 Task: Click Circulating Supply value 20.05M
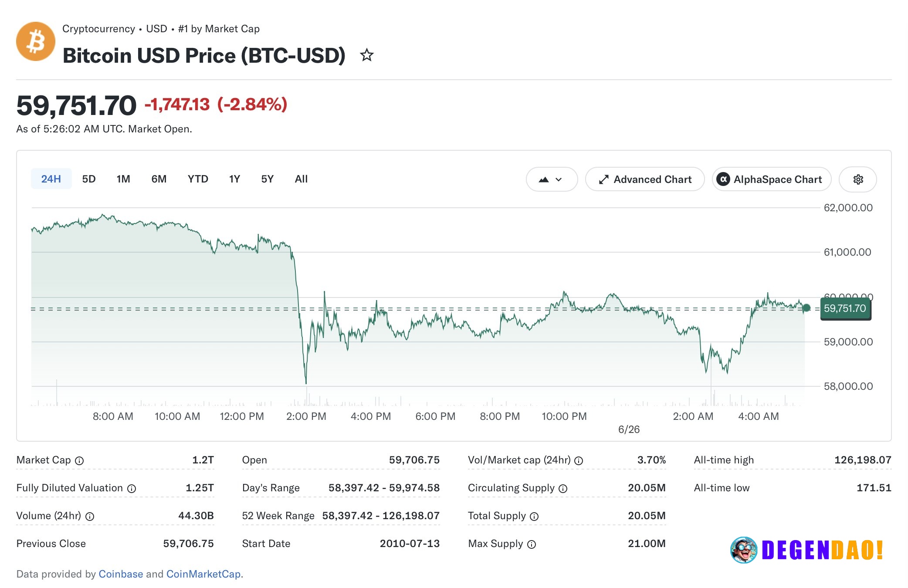(647, 488)
